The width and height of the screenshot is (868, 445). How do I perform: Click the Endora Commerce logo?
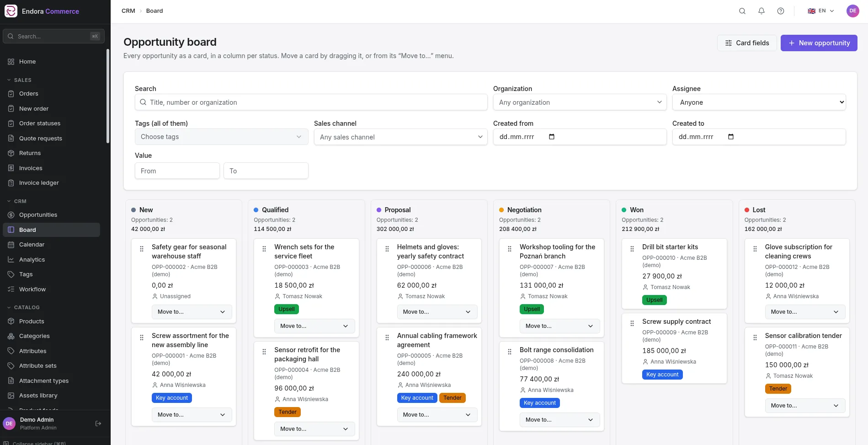(x=11, y=11)
